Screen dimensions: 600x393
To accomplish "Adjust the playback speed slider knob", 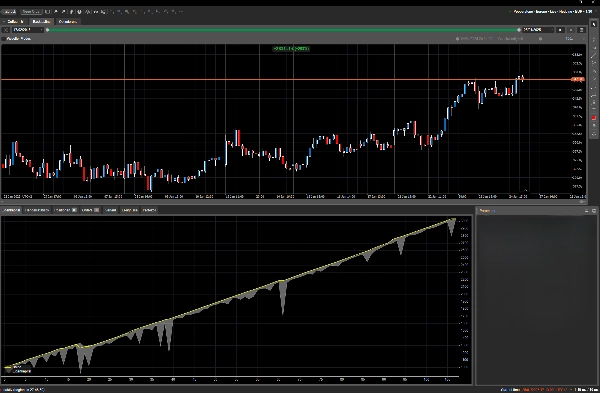I will click(x=540, y=39).
